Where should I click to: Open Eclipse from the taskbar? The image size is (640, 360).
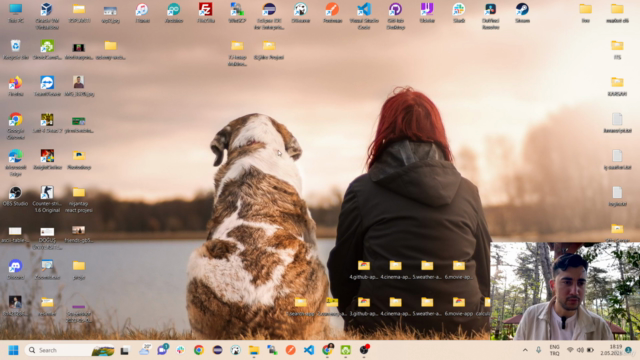[218, 350]
